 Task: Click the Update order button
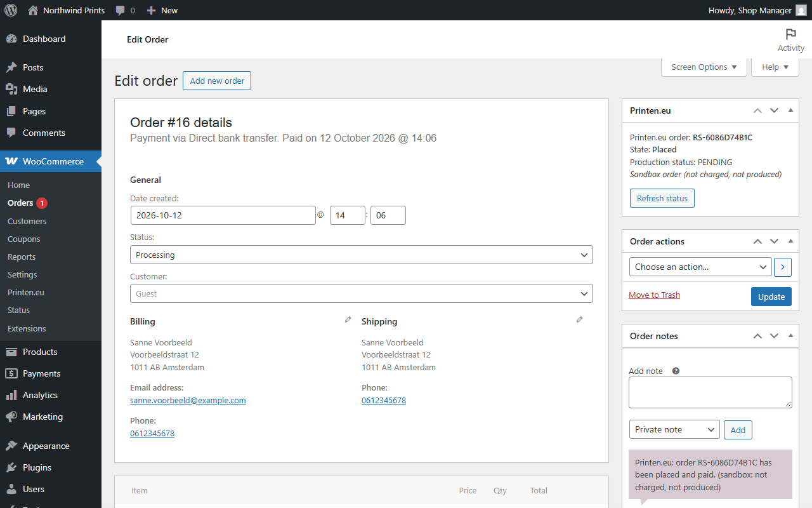[771, 297]
